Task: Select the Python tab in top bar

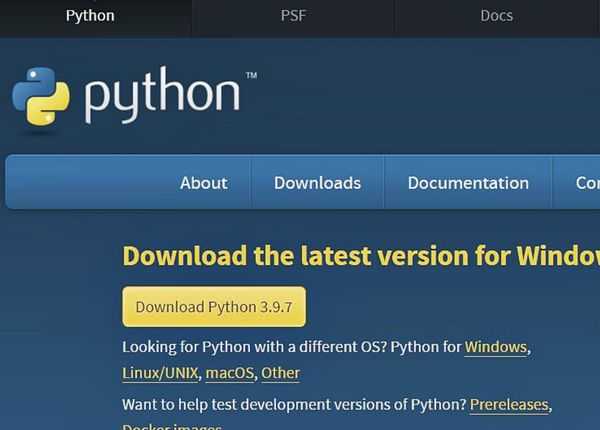Action: tap(90, 16)
